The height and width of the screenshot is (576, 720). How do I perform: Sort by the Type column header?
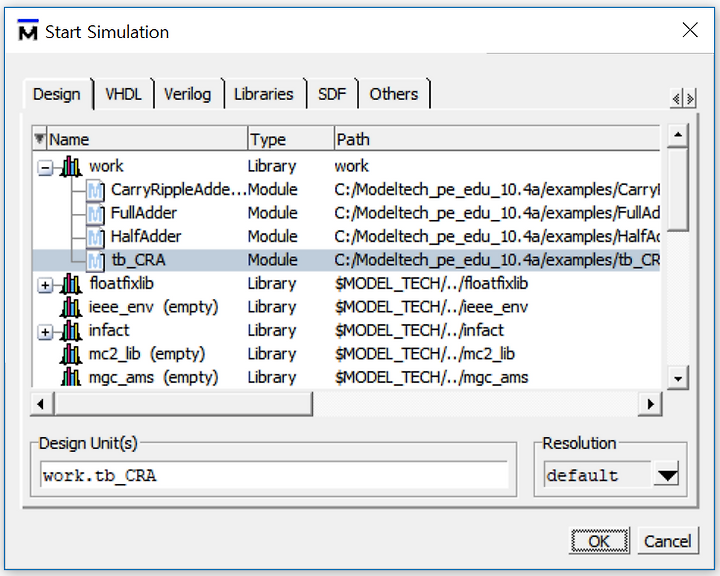tap(291, 139)
